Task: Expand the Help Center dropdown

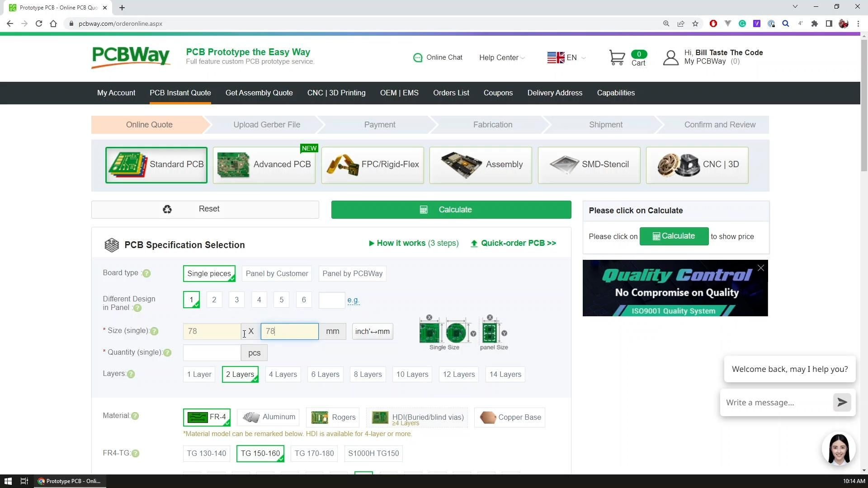Action: [502, 58]
